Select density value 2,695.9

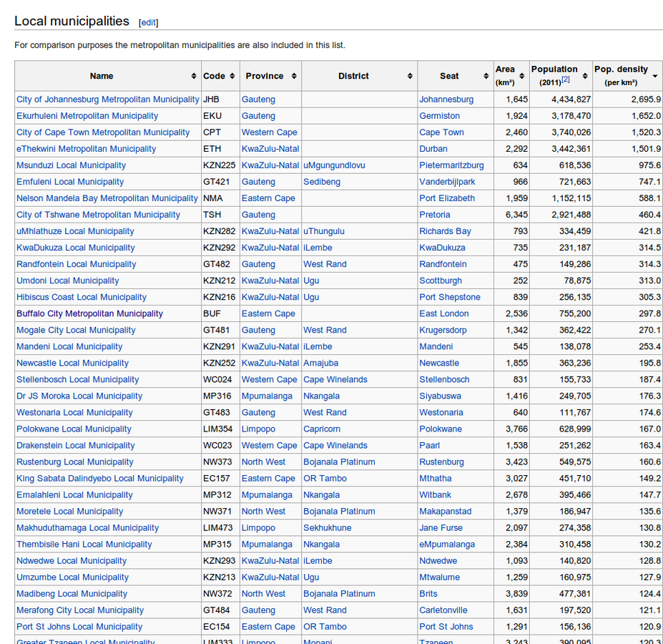click(x=646, y=99)
